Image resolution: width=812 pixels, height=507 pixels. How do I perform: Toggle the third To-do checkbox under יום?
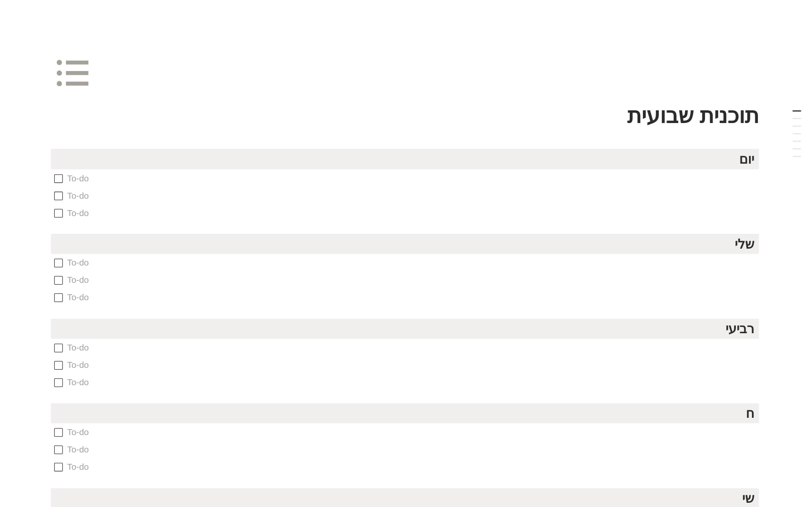(x=58, y=214)
